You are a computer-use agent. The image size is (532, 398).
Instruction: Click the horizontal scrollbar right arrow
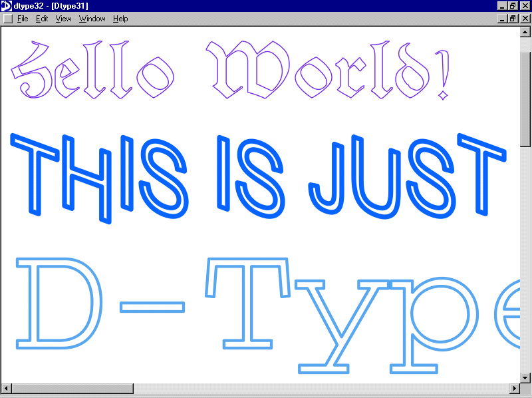point(515,388)
